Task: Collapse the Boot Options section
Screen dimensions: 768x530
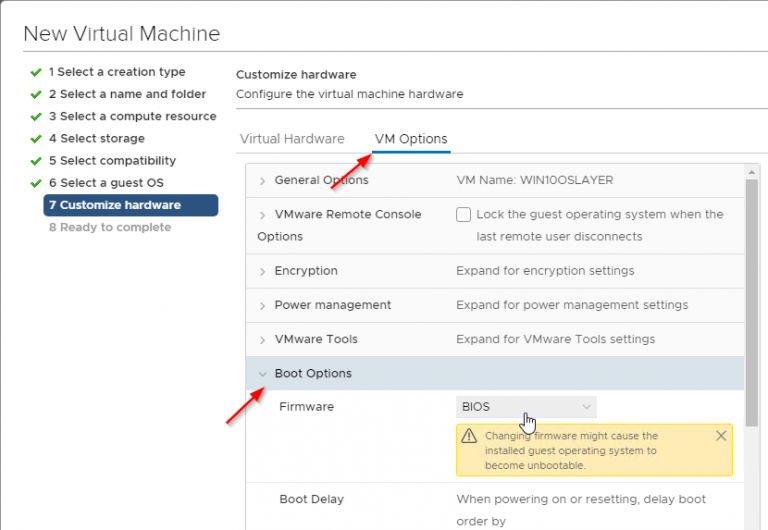Action: [262, 374]
